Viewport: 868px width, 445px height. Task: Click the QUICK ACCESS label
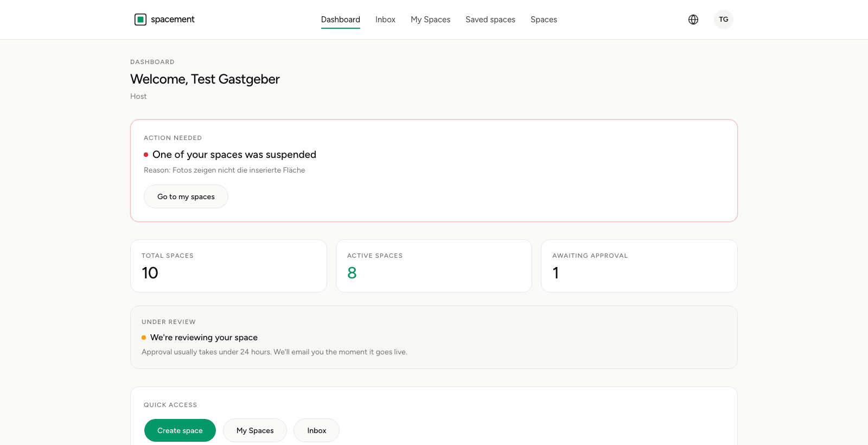pyautogui.click(x=170, y=405)
